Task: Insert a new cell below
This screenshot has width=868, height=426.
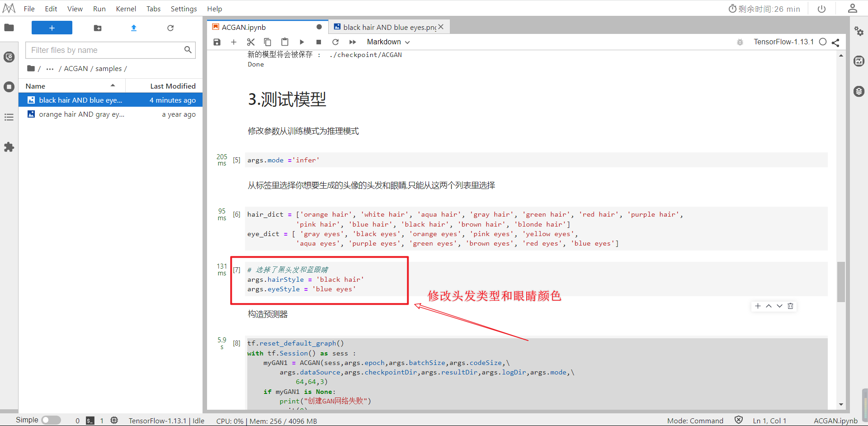Action: (234, 42)
